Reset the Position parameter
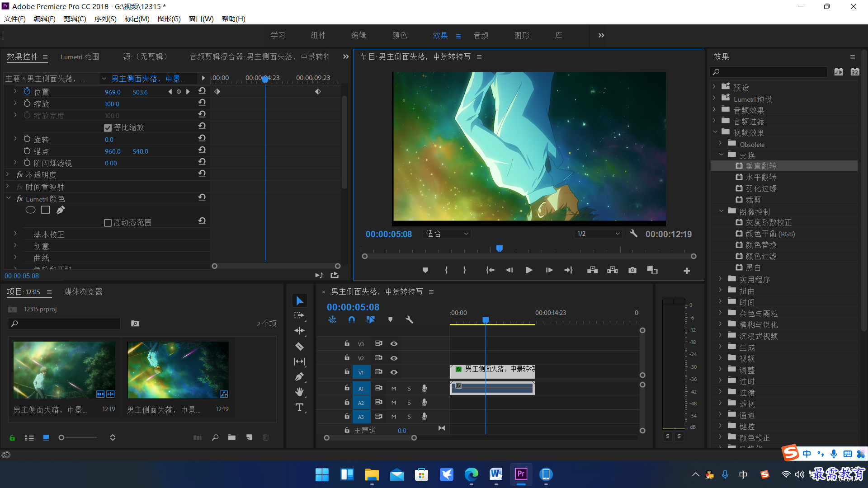Screen dimensions: 868x488 click(202, 91)
